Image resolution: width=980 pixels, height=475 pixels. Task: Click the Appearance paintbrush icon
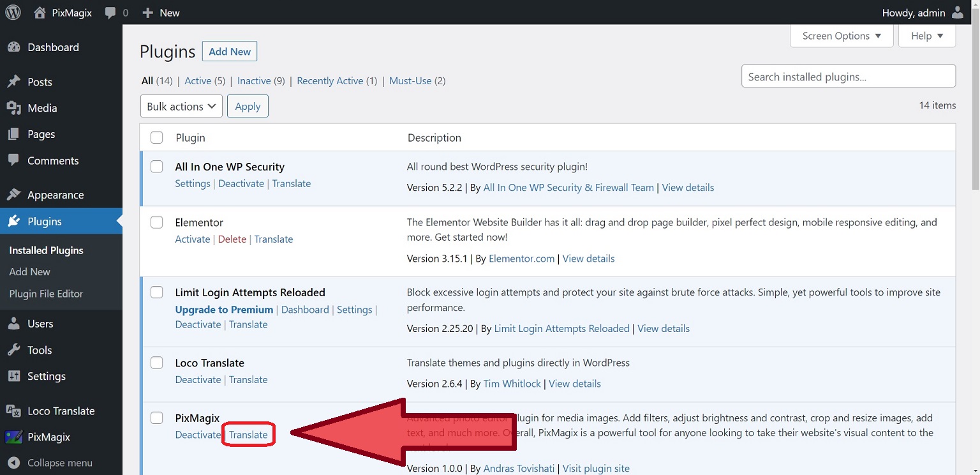coord(13,195)
